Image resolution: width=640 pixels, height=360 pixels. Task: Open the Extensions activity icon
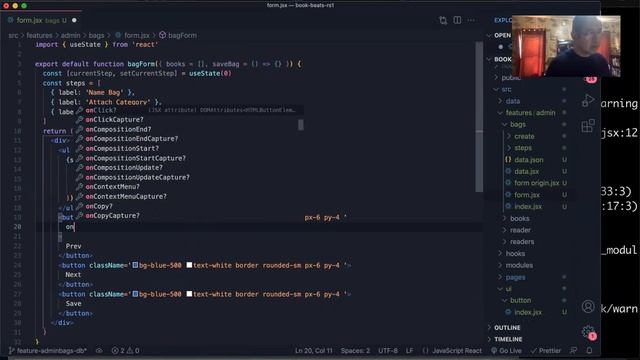coord(588,126)
